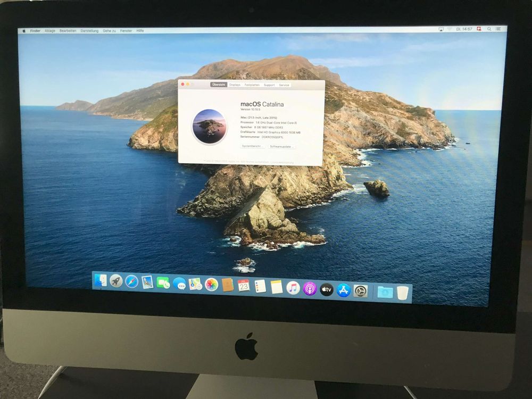Screen dimensions: 532x399
Task: Open the Downloads folder in the Dock
Action: pos(385,292)
